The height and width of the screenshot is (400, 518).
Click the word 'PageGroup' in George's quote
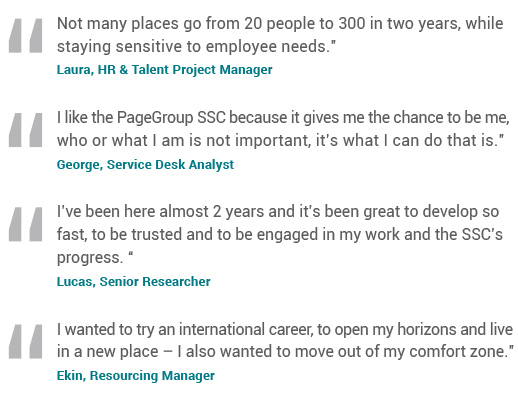click(155, 118)
